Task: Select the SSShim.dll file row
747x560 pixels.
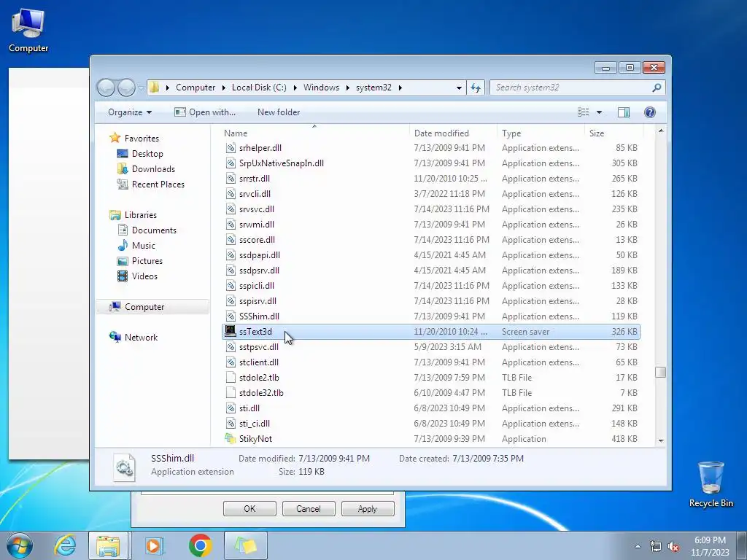Action: tap(431, 316)
